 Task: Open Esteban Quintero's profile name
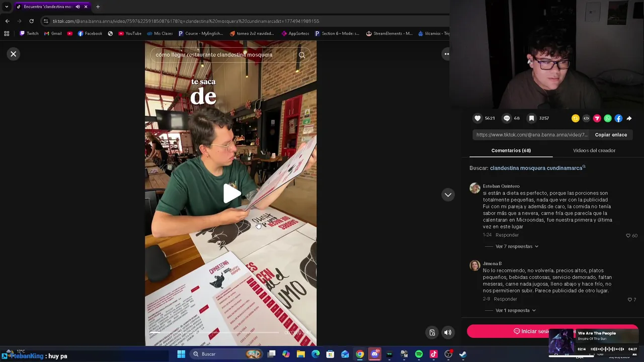click(501, 186)
